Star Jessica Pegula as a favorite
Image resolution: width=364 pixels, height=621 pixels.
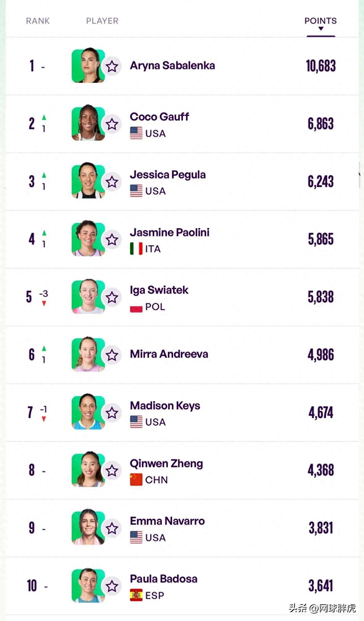tap(112, 182)
